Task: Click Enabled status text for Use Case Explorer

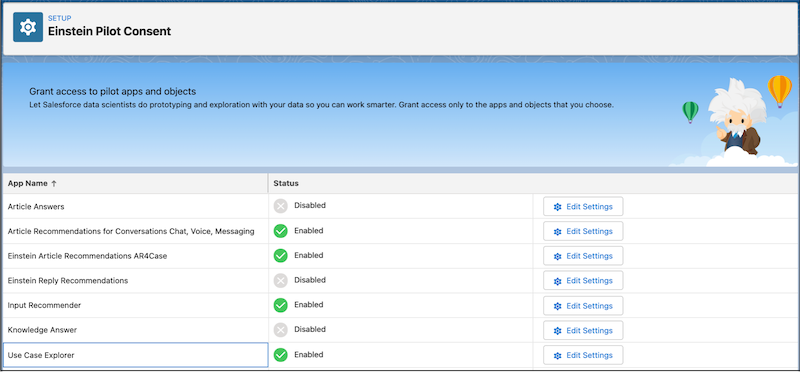Action: 309,354
